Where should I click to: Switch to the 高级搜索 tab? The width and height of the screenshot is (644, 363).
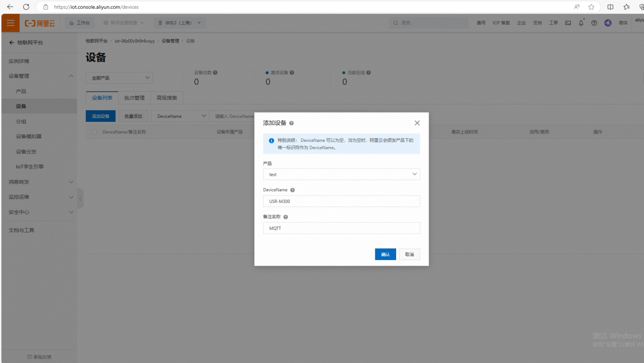click(x=166, y=98)
